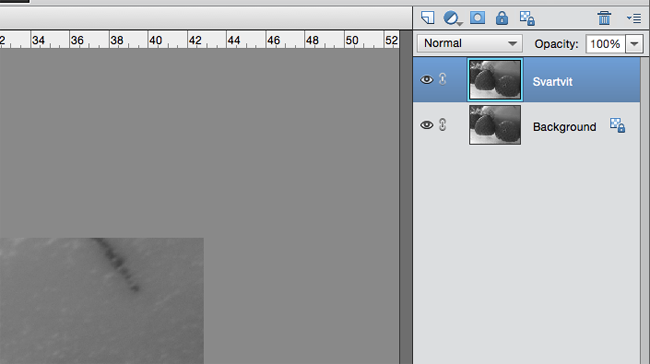Add a layer mask

point(477,18)
